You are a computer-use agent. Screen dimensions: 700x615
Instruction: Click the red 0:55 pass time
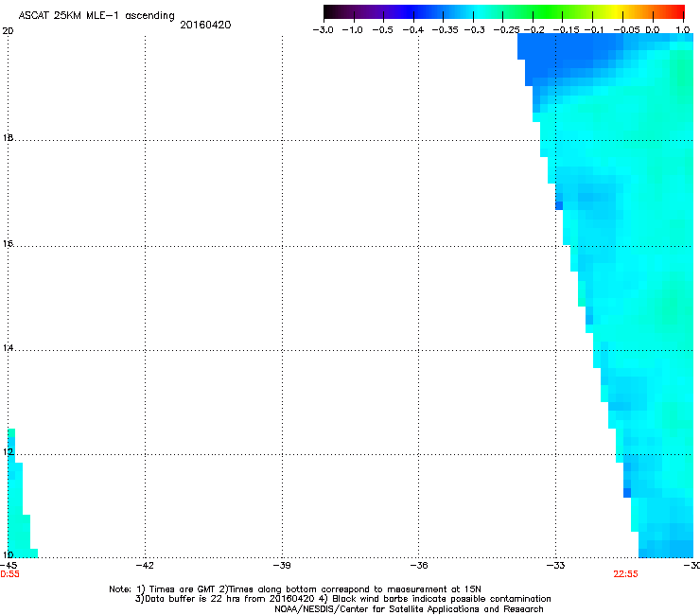point(9,574)
